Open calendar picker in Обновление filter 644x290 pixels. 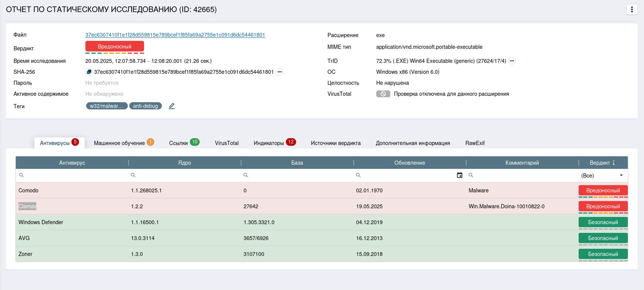(x=460, y=175)
